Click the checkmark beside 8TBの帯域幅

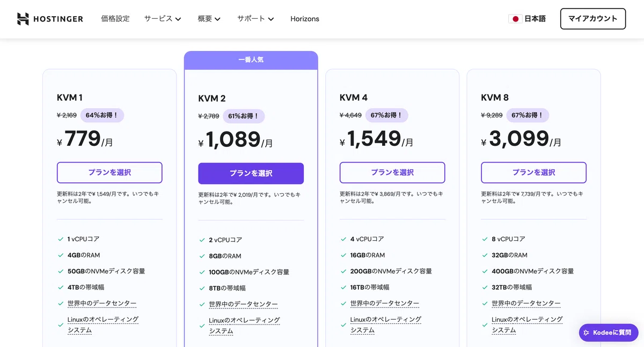pos(202,289)
